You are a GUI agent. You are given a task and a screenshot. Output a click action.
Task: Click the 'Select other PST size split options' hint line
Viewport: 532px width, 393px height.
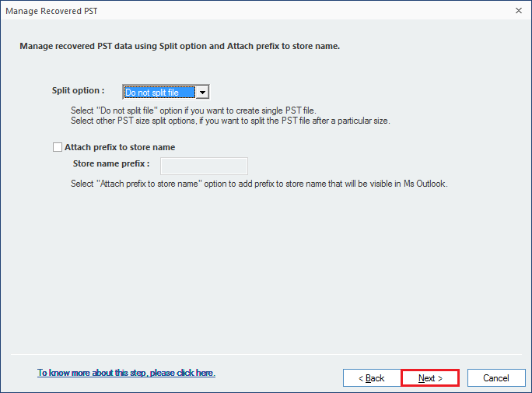click(x=230, y=121)
